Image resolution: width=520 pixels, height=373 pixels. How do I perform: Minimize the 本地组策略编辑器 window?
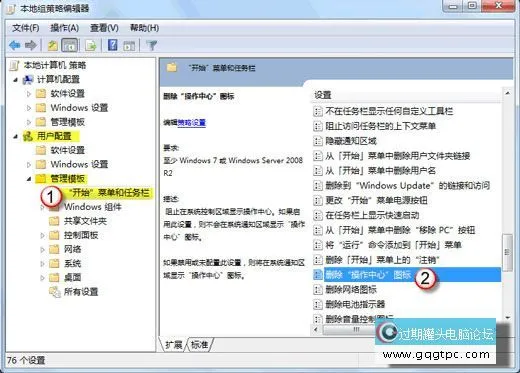453,6
